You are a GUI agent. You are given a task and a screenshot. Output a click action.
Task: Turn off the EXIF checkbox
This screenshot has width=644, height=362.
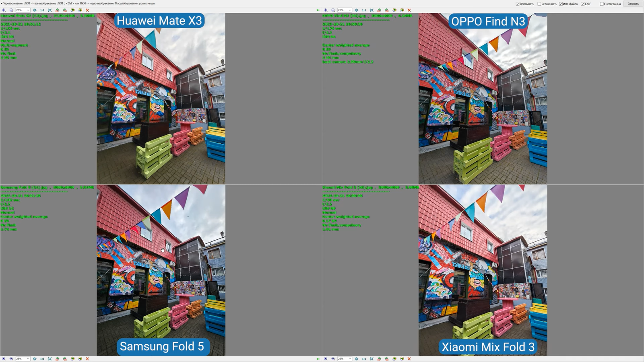pos(582,4)
